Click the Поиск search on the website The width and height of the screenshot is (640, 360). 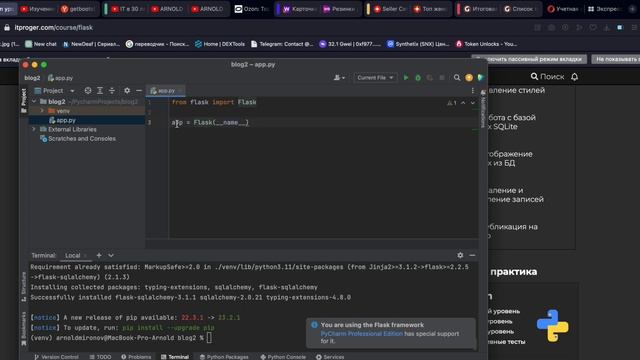547,77
